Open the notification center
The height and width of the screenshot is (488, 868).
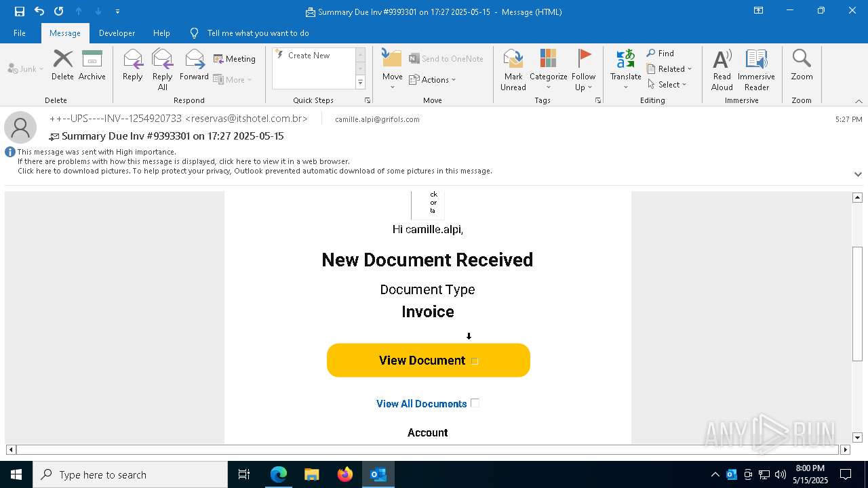(x=846, y=474)
